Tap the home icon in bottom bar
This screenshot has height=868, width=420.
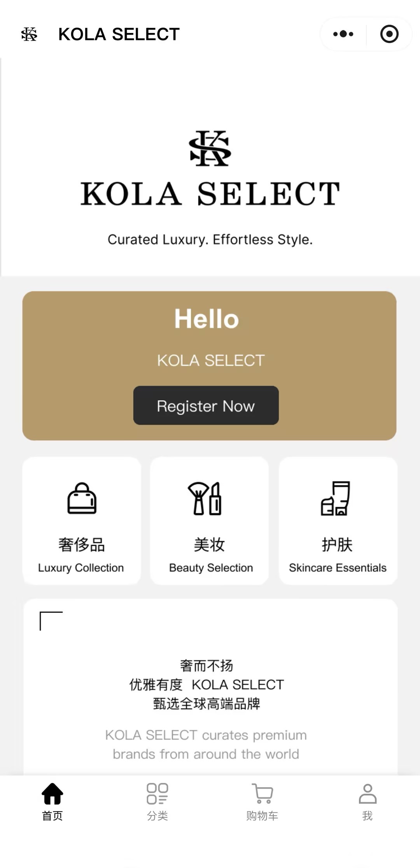[52, 794]
